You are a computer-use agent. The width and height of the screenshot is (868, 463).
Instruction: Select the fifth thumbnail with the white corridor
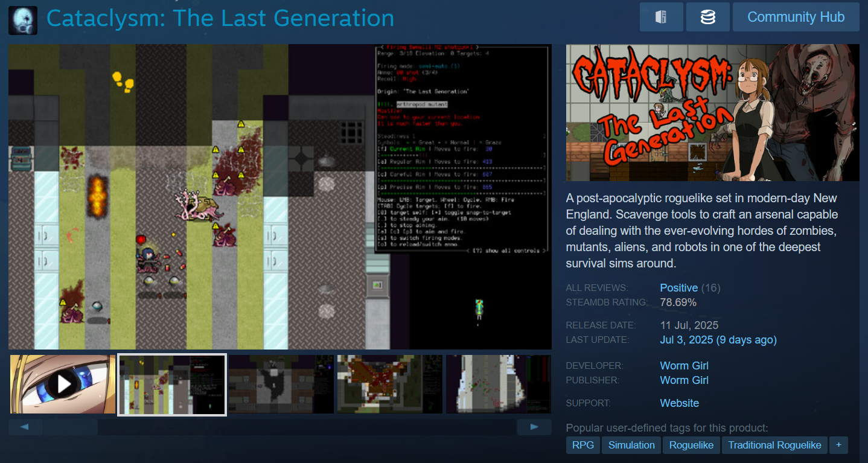pos(499,384)
